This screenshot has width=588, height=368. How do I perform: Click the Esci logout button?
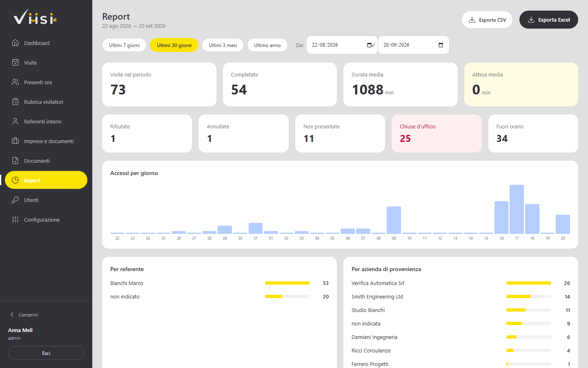click(x=46, y=353)
